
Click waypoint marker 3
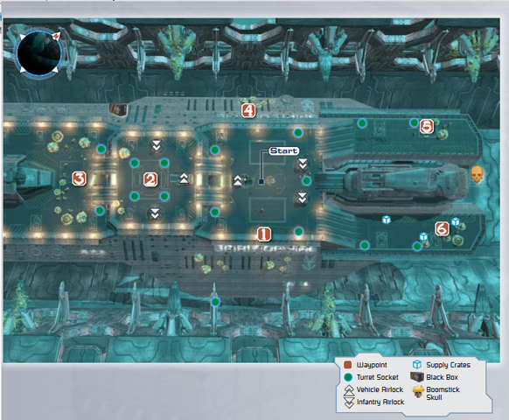click(79, 178)
